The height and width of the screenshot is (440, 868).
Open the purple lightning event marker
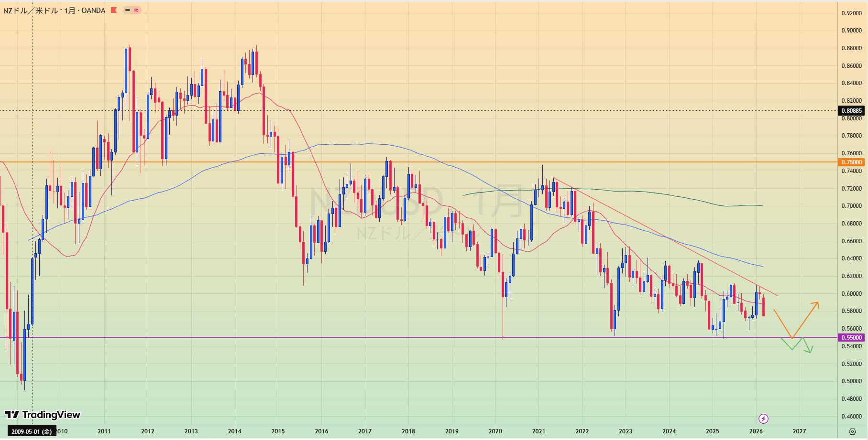(763, 419)
